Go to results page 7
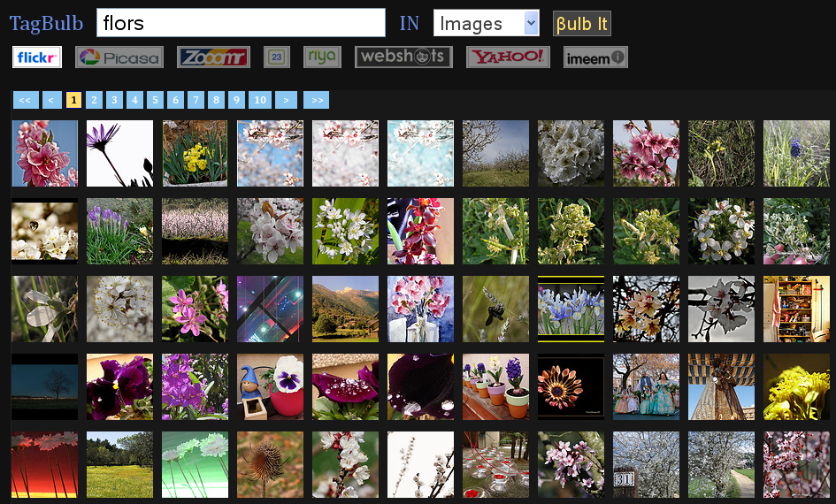The width and height of the screenshot is (836, 504). click(x=196, y=100)
